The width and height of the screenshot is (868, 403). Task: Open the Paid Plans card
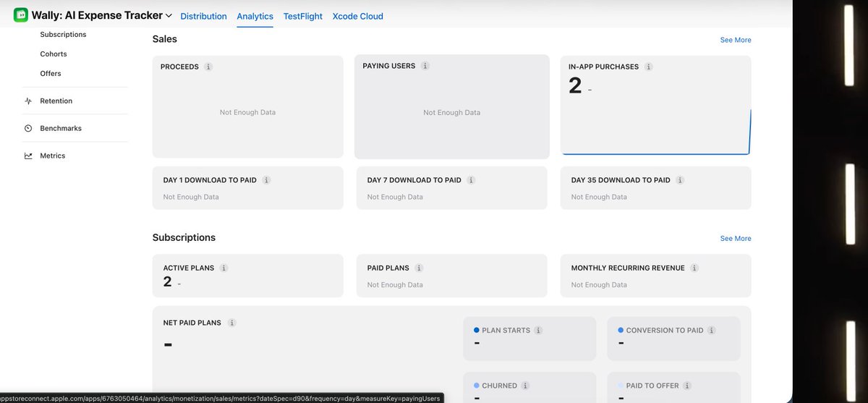click(x=452, y=276)
